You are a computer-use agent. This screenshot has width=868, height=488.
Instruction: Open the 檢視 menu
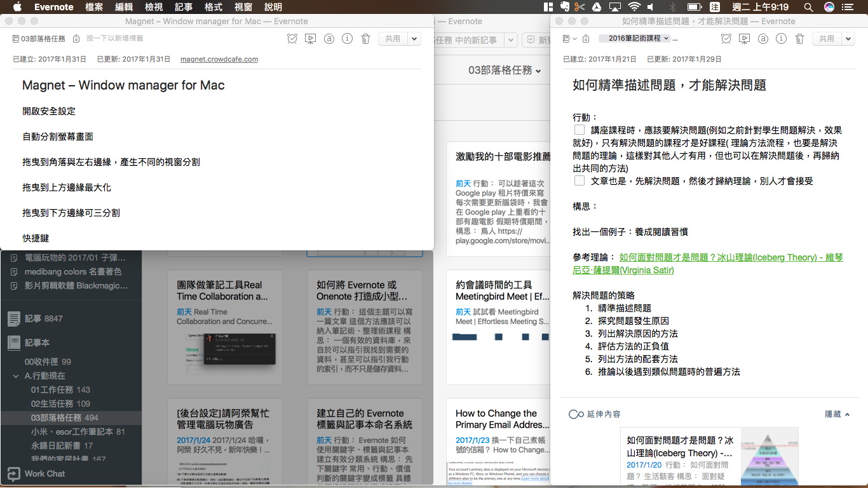click(x=154, y=7)
